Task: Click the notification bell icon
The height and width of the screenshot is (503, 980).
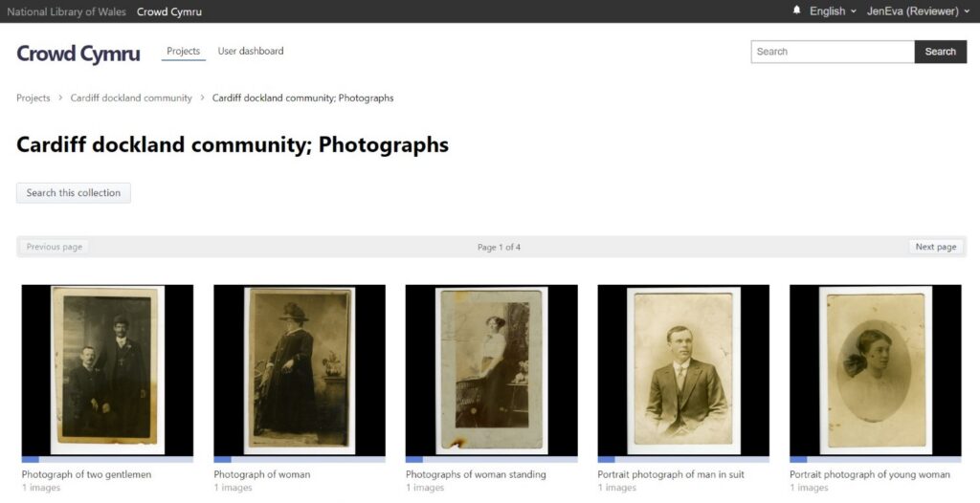Action: pyautogui.click(x=796, y=11)
